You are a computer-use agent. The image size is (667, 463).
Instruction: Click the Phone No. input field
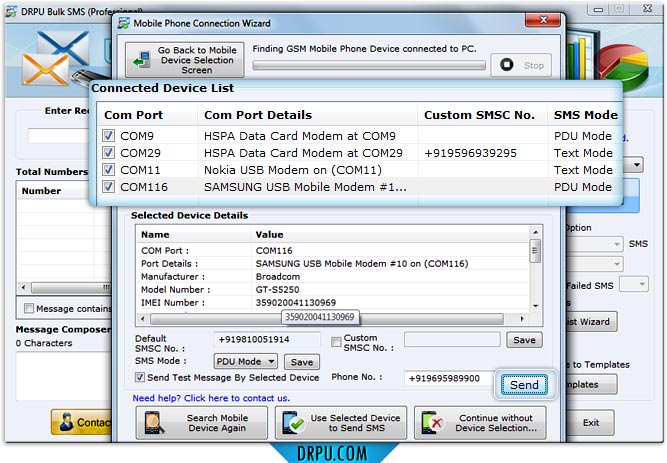click(449, 378)
